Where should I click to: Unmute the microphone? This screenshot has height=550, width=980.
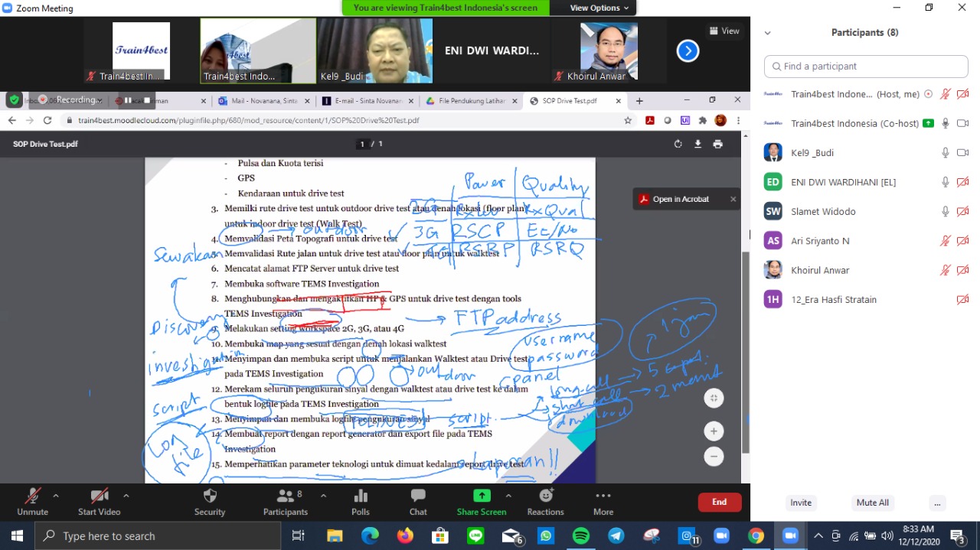click(32, 496)
